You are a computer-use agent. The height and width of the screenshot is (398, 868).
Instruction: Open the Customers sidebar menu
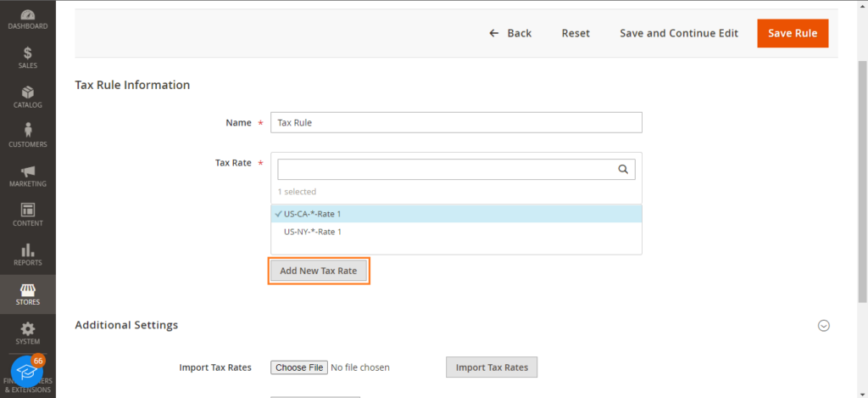pos(28,137)
